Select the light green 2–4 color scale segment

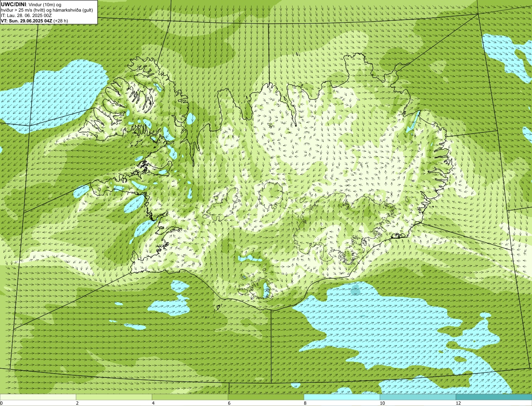point(114,397)
